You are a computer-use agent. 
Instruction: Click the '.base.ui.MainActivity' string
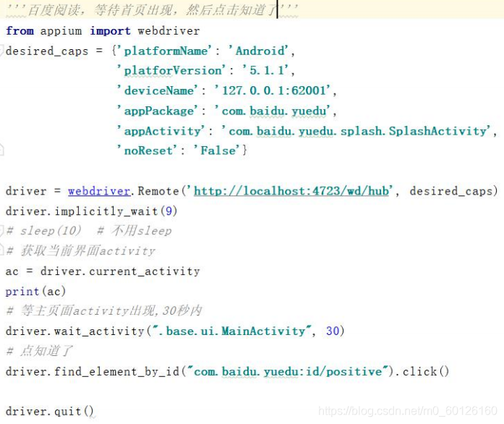coord(231,331)
